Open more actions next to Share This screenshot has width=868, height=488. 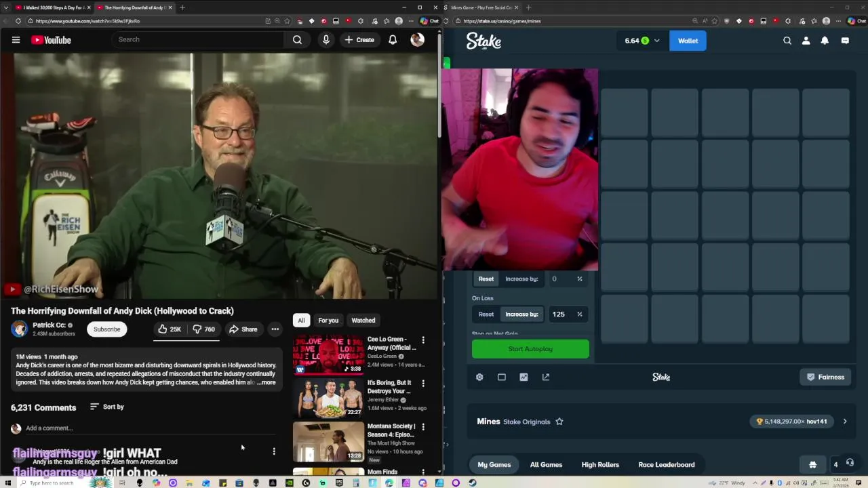[x=275, y=329]
